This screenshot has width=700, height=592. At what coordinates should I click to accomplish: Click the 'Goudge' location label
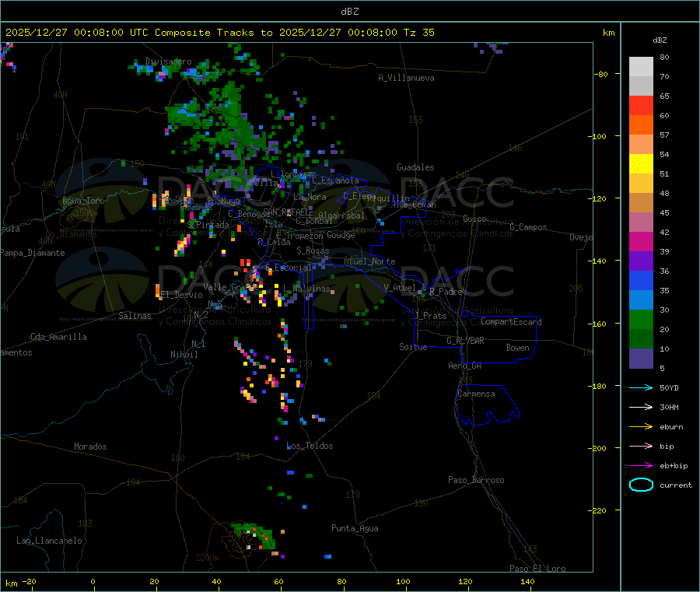pos(341,235)
